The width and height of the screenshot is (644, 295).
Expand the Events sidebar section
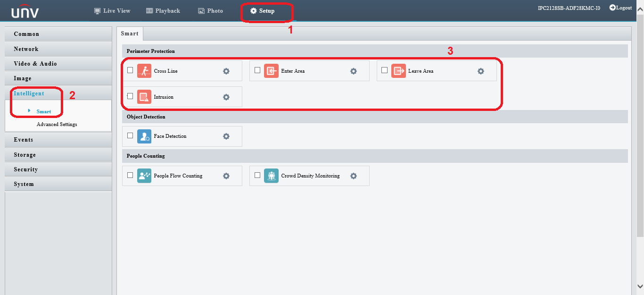tap(24, 140)
